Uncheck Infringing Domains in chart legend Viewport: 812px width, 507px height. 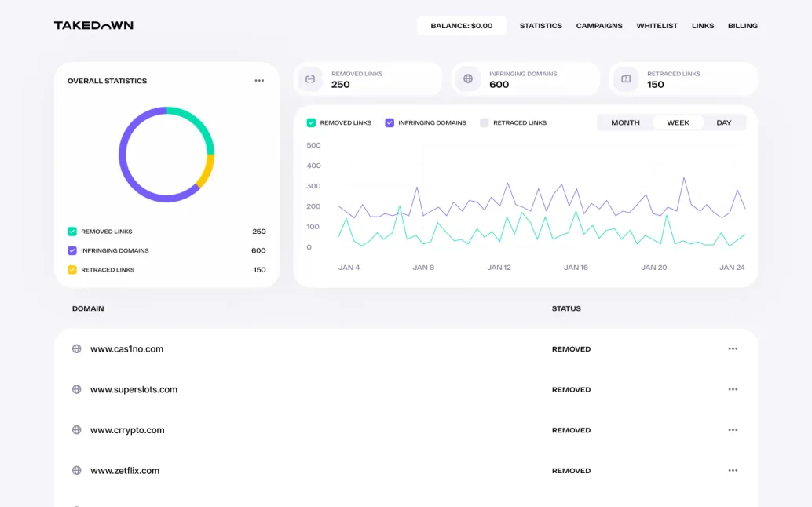coord(390,122)
